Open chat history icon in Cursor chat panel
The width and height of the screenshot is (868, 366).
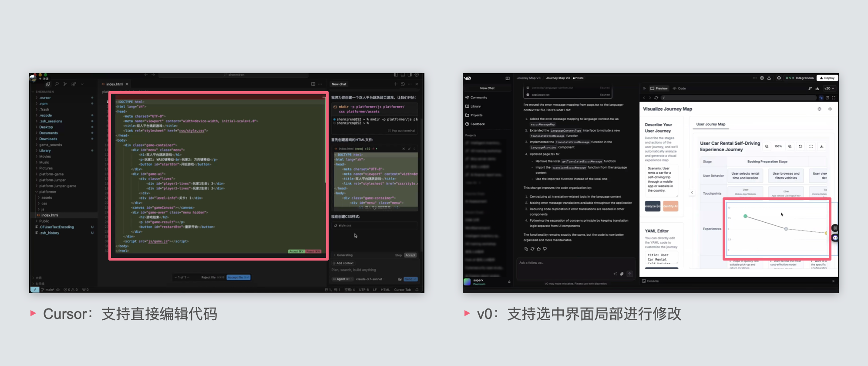click(403, 84)
